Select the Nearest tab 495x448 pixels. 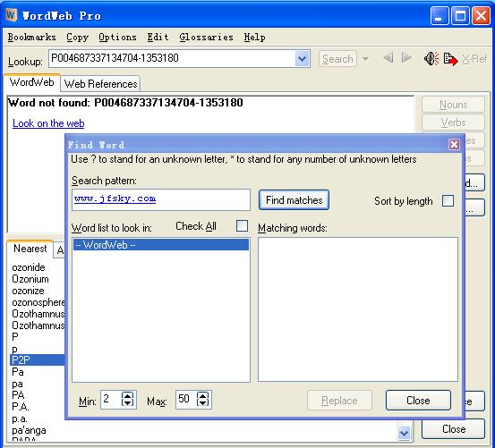click(x=30, y=249)
